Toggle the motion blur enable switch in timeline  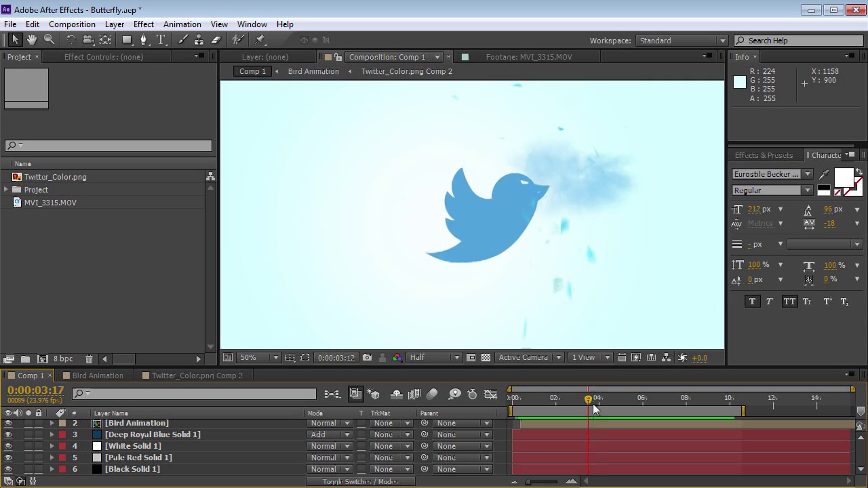[x=432, y=394]
